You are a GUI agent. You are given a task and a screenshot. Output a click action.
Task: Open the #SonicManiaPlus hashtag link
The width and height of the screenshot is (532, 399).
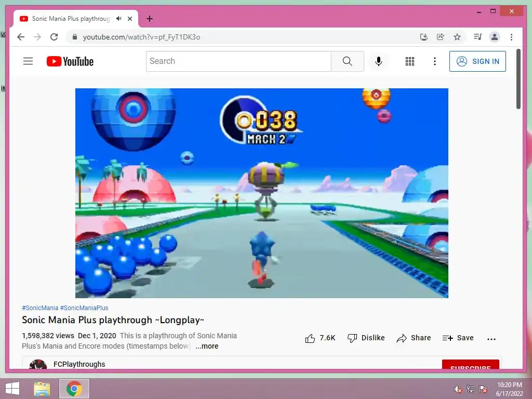coord(84,308)
